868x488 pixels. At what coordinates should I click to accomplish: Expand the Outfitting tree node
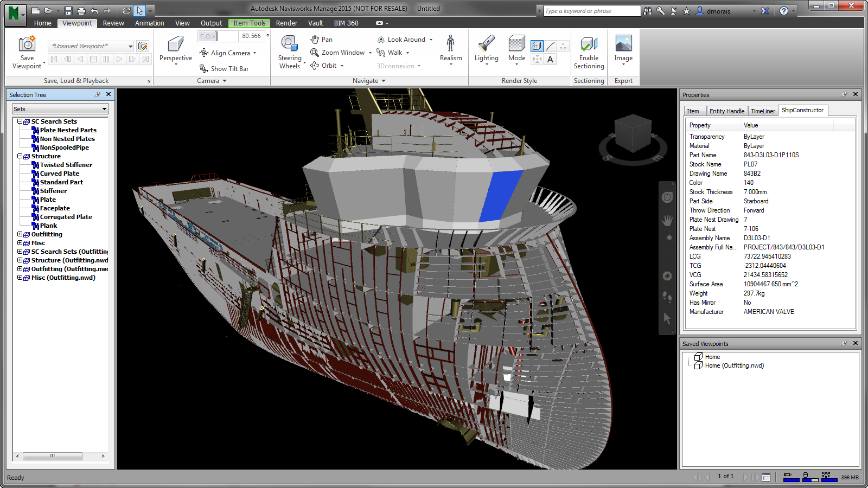20,234
